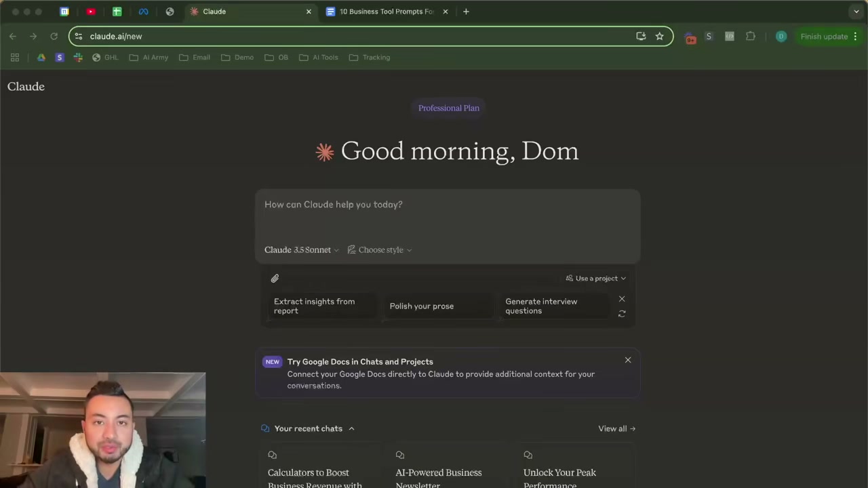Click the Finish update button
868x488 pixels.
pyautogui.click(x=824, y=36)
